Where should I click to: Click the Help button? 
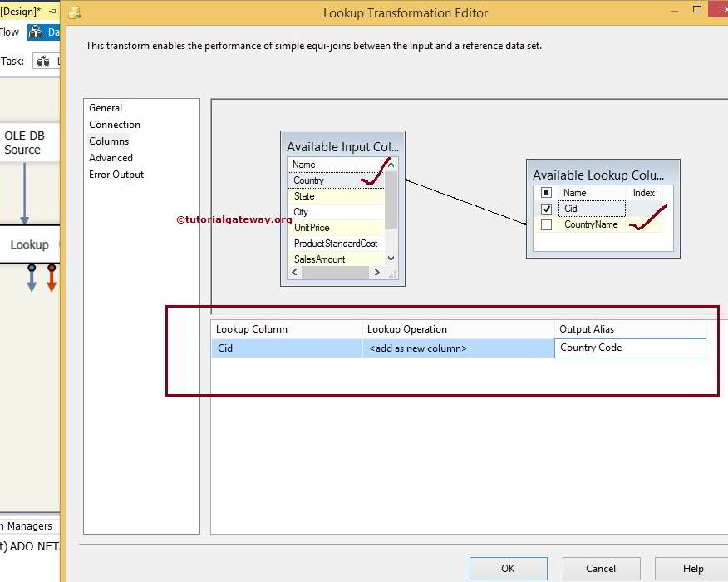(x=692, y=569)
